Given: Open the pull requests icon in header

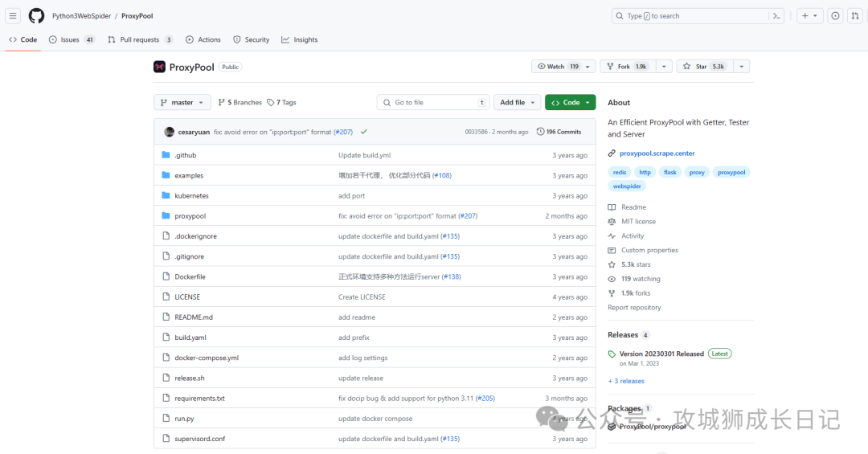Looking at the screenshot, I should [855, 16].
